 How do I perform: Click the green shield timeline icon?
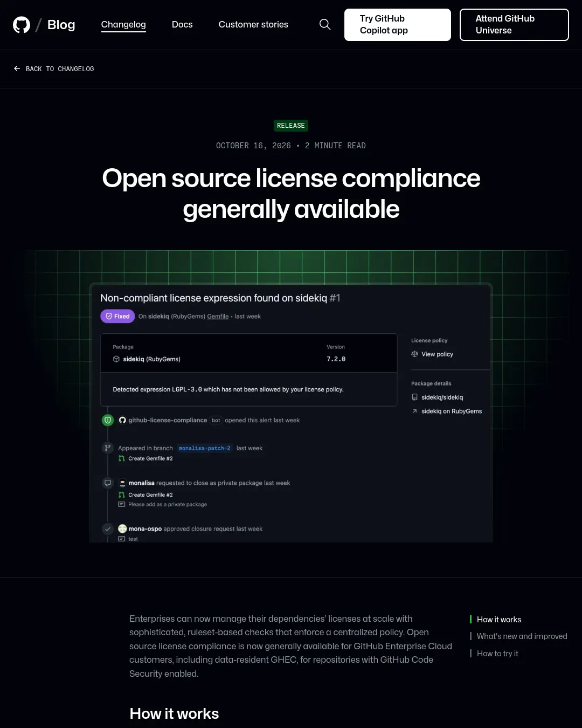108,420
